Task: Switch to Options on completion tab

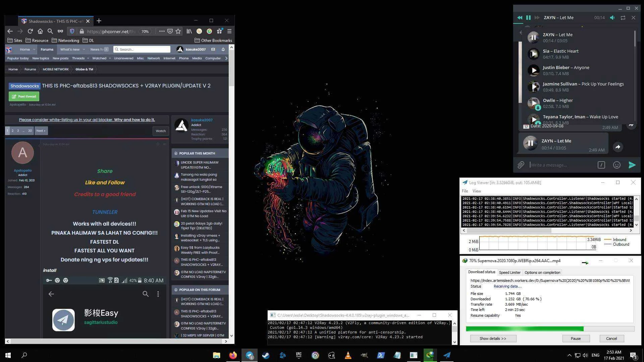Action: click(x=542, y=273)
